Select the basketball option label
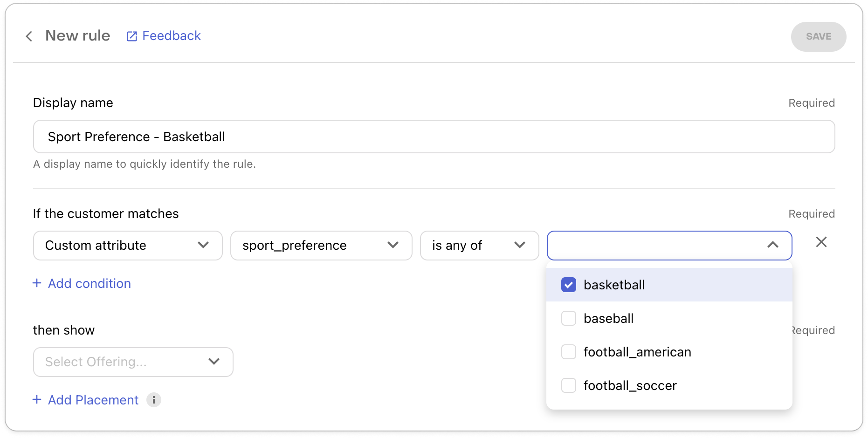868x438 pixels. point(614,285)
